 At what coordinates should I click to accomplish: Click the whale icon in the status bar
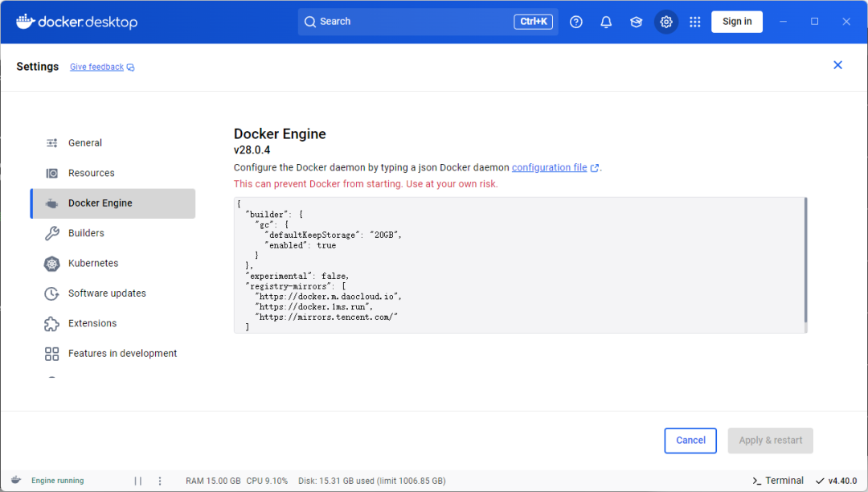click(16, 480)
